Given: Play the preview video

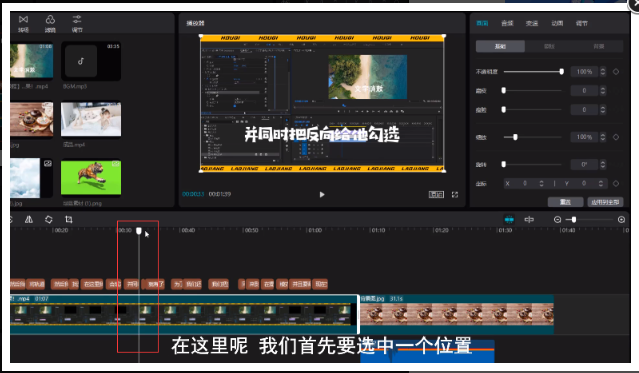Looking at the screenshot, I should click(x=322, y=194).
